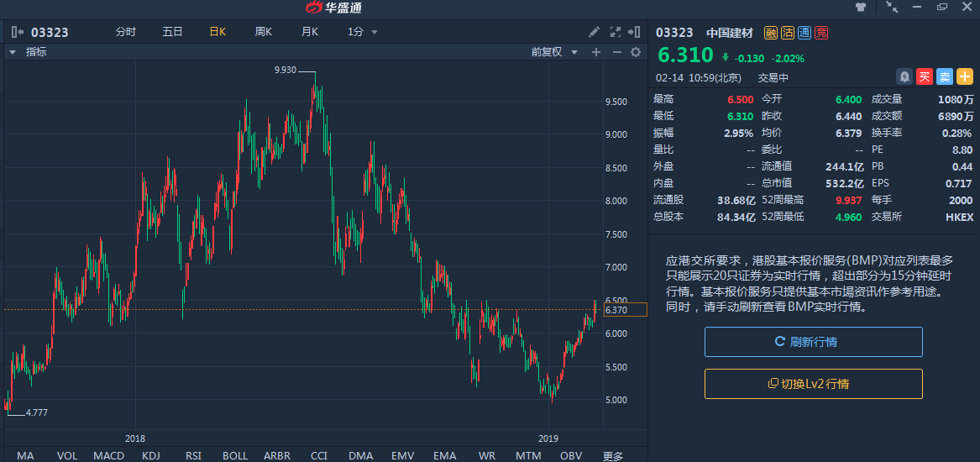Enable the BOLL indicator
Viewport: 980px width, 462px height.
[234, 456]
